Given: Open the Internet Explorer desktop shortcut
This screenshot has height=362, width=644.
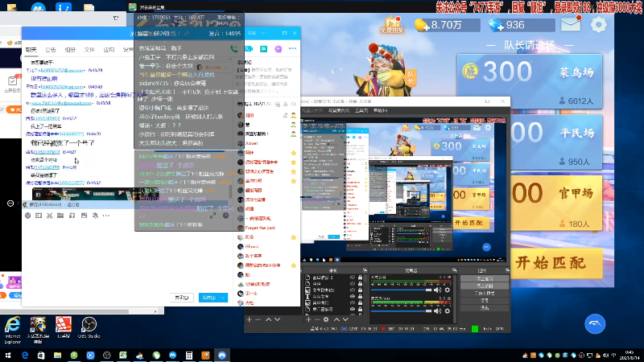Looking at the screenshot, I should tap(13, 330).
